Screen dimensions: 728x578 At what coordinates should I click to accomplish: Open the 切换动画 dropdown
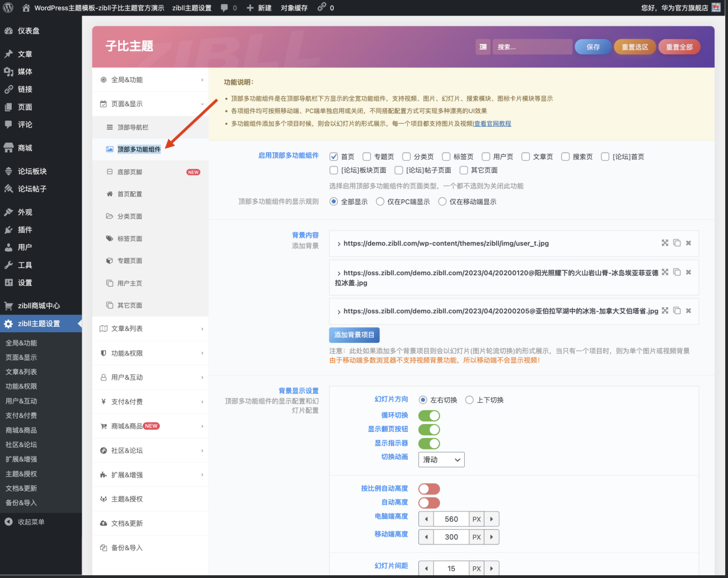[441, 460]
